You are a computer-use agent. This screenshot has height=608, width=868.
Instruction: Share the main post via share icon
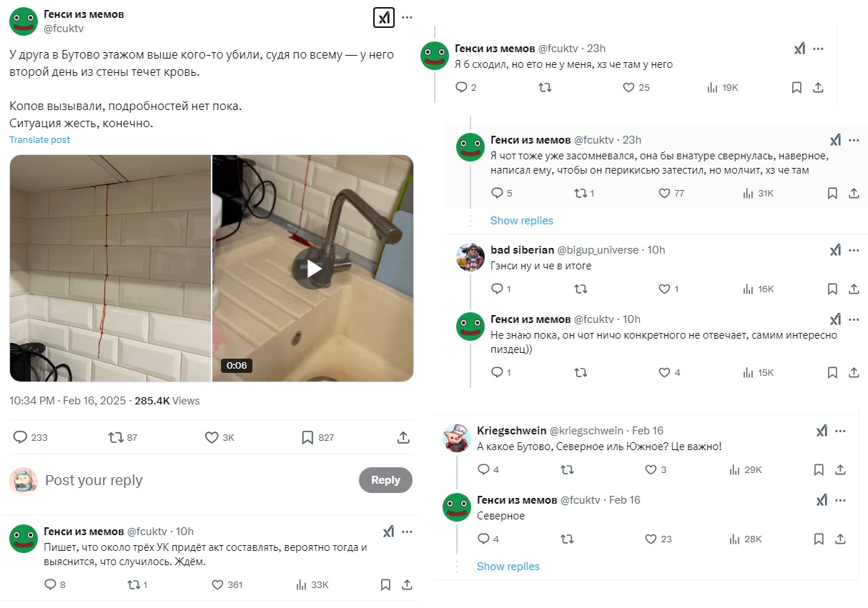[x=403, y=437]
